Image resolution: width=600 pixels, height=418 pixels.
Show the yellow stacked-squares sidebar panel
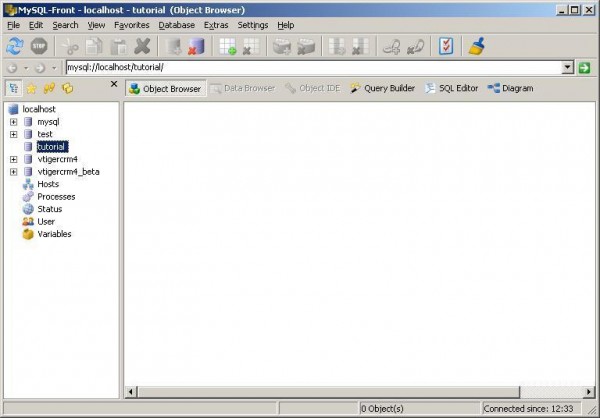pos(67,88)
